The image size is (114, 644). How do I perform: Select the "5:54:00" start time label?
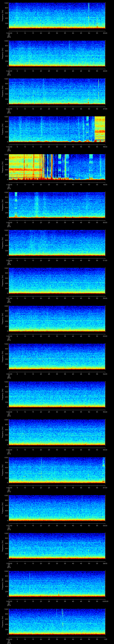9,412
